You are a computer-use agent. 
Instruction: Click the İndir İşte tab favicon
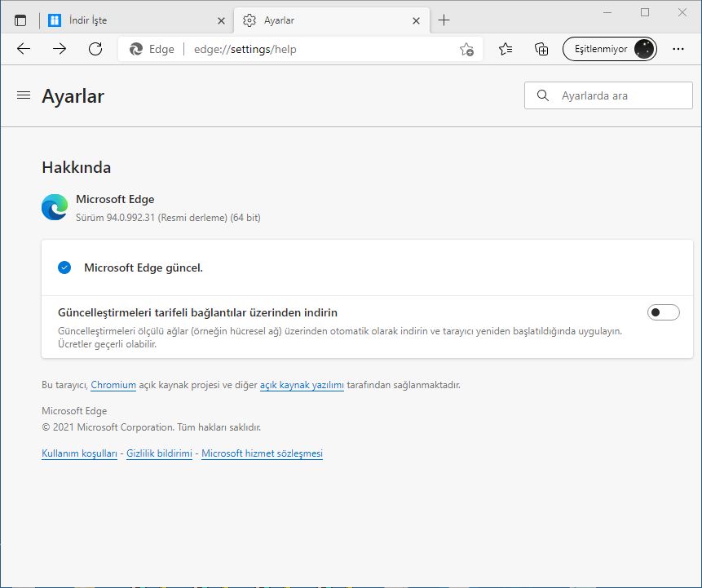[55, 20]
